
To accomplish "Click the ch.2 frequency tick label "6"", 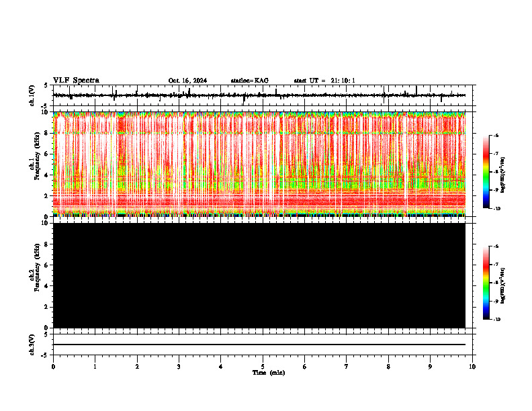I will [x=47, y=265].
